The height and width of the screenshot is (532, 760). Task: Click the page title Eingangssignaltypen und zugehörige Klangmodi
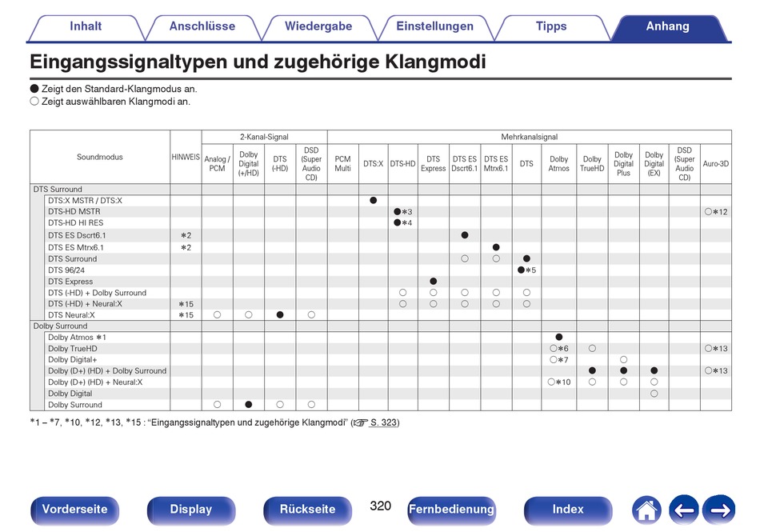coord(258,62)
